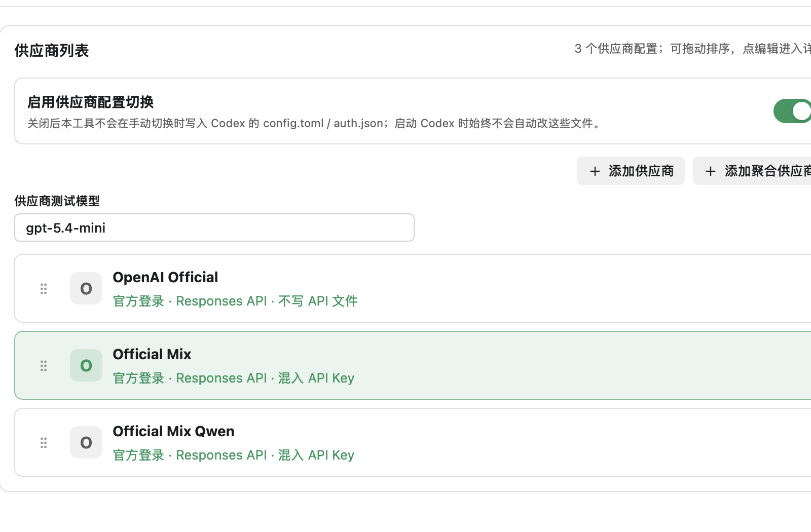This screenshot has height=532, width=811.
Task: Click the plus icon in 添加聚合供应商
Action: pos(711,171)
